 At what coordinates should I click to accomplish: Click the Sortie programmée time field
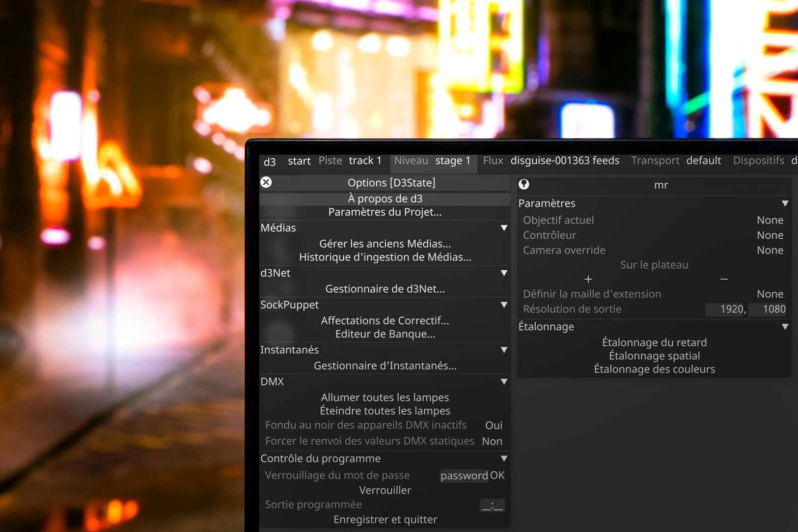[492, 505]
